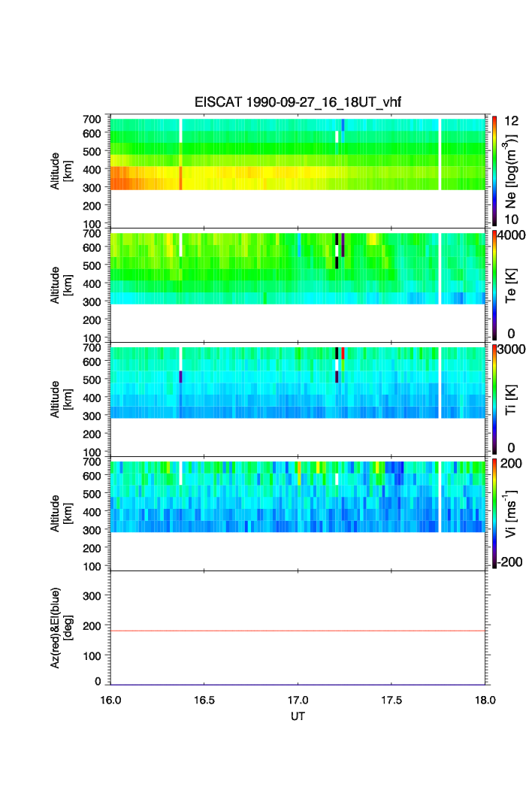This screenshot has height=799, width=532.
Task: Click the Vi [ms-1] colorbar label
Action: pyautogui.click(x=511, y=513)
